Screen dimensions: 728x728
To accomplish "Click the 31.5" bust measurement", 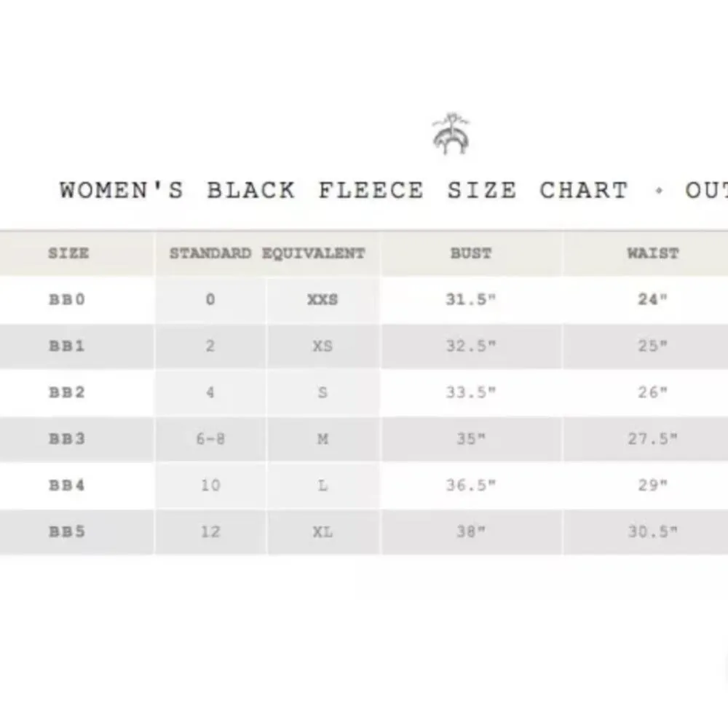I will pyautogui.click(x=471, y=299).
